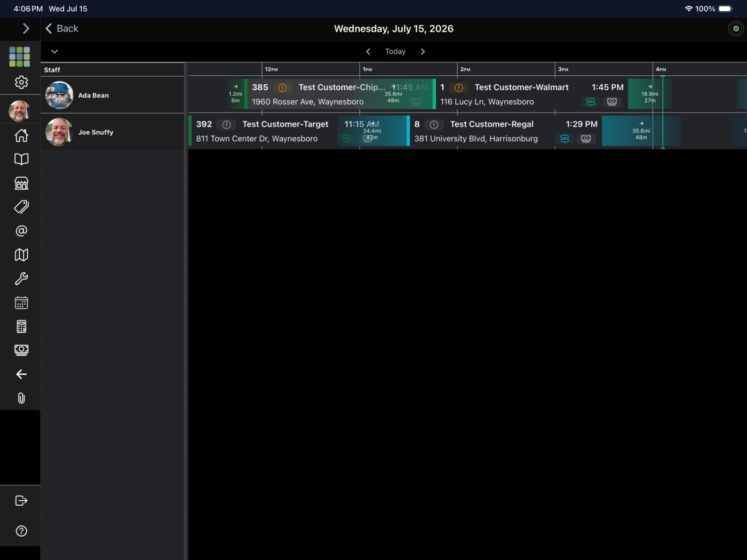Click the 4PM timeline marker

pyautogui.click(x=661, y=69)
